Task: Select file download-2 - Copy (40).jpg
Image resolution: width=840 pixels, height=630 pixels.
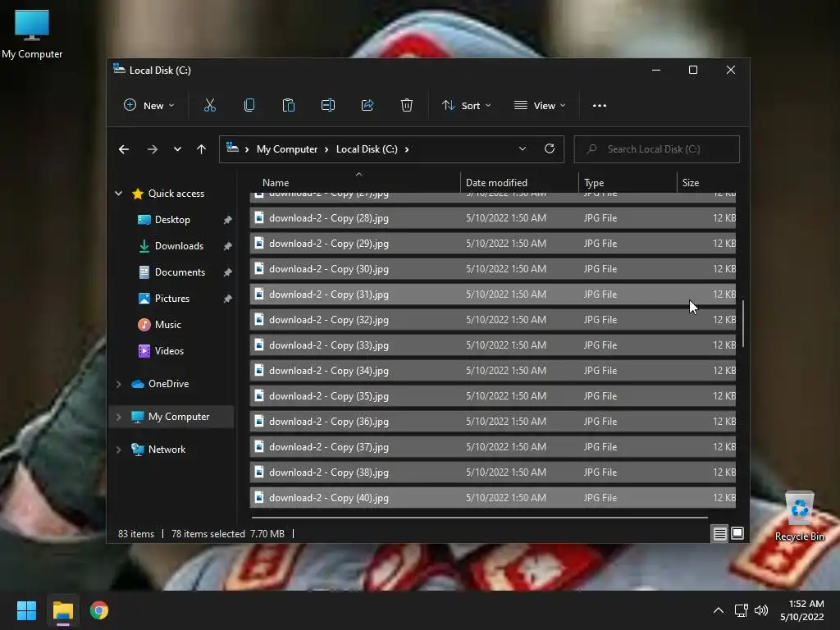Action: point(492,498)
